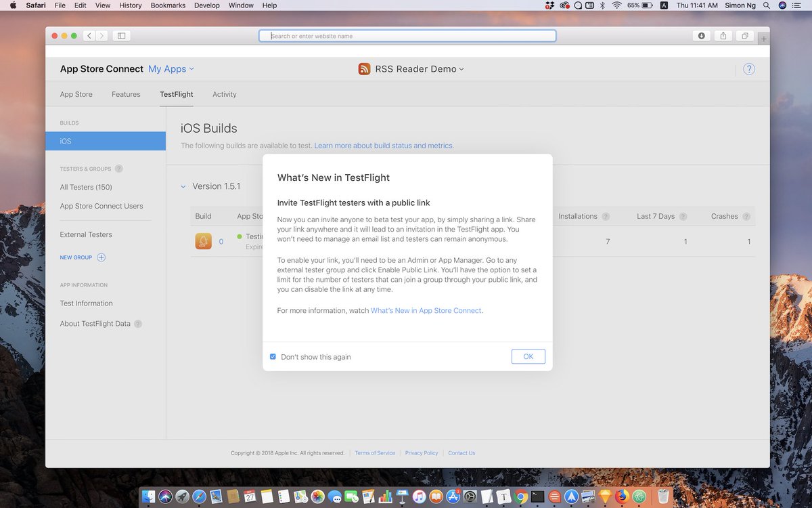Image resolution: width=812 pixels, height=508 pixels.
Task: Launch Siri from the Dock
Action: tap(166, 496)
